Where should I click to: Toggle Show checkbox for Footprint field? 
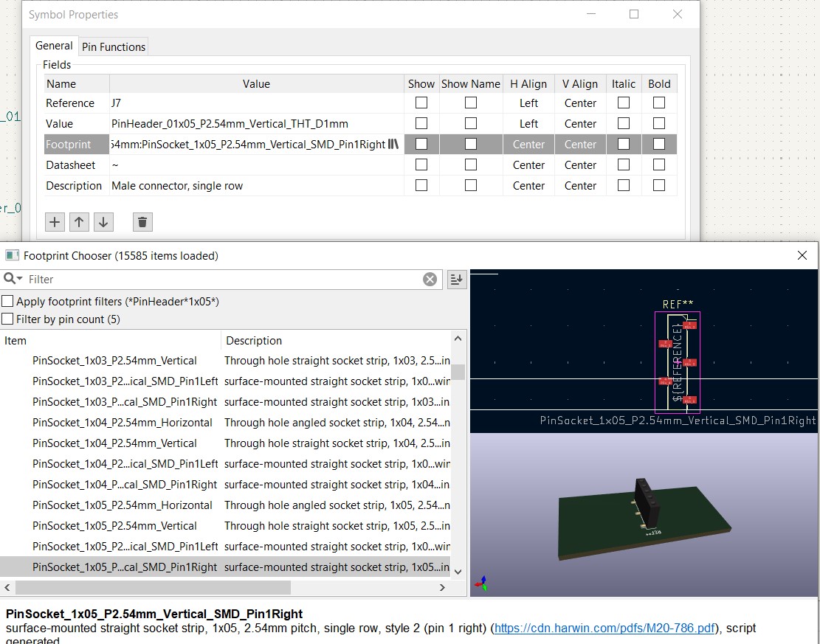tap(421, 145)
